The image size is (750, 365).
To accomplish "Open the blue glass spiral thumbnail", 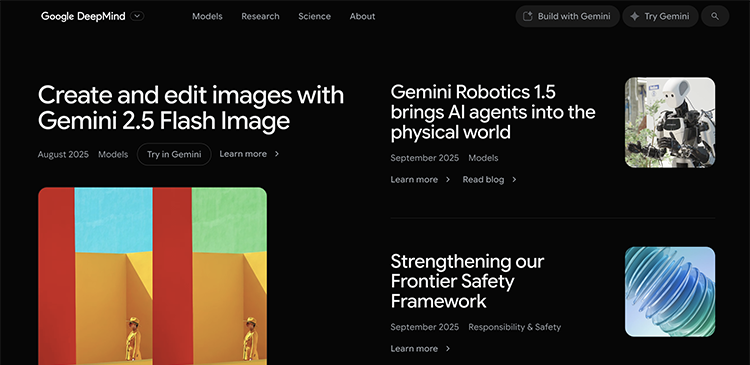I will point(670,292).
